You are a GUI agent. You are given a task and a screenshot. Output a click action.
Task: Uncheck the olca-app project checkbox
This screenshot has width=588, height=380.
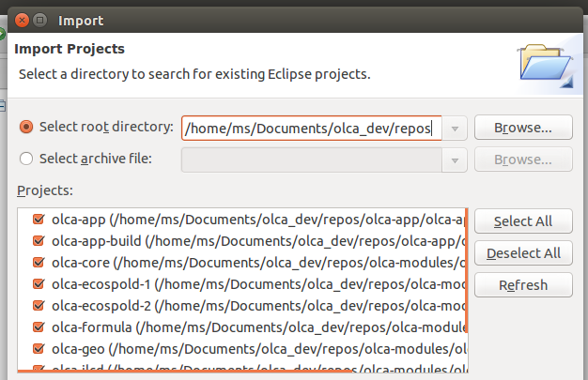coord(39,219)
